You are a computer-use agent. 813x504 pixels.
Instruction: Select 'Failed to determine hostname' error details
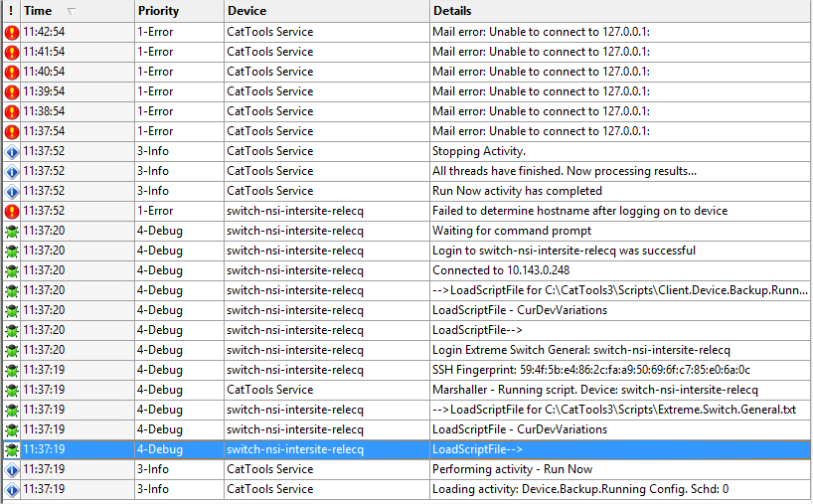tap(620, 211)
